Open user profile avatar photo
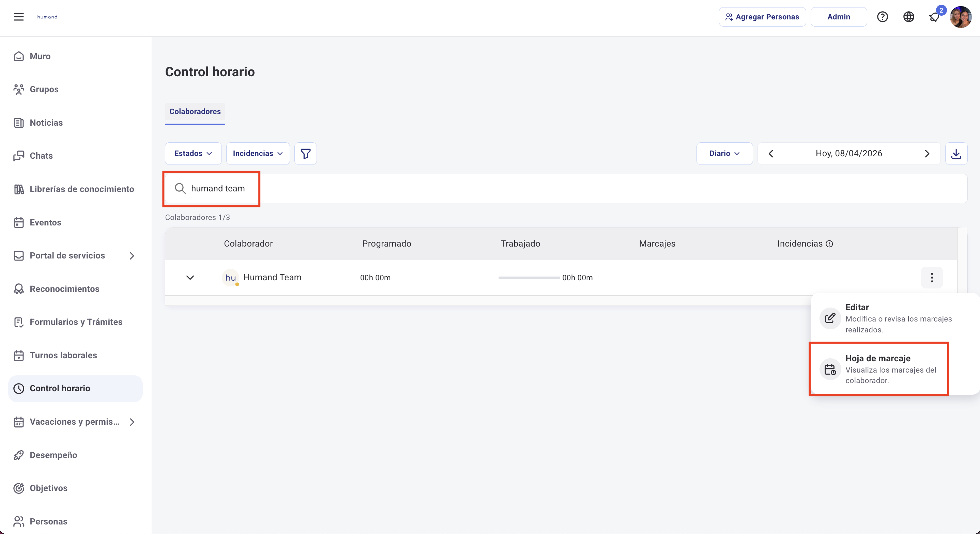980x534 pixels. coord(960,17)
